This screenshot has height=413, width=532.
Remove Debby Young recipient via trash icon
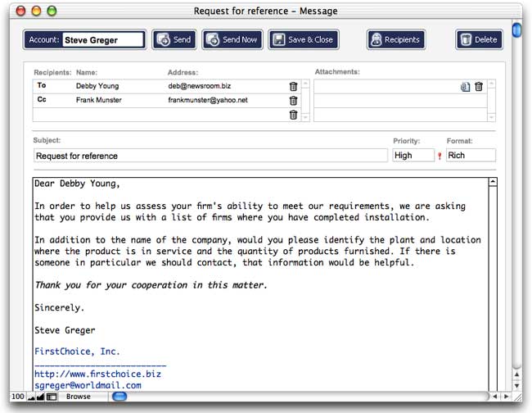pos(294,86)
